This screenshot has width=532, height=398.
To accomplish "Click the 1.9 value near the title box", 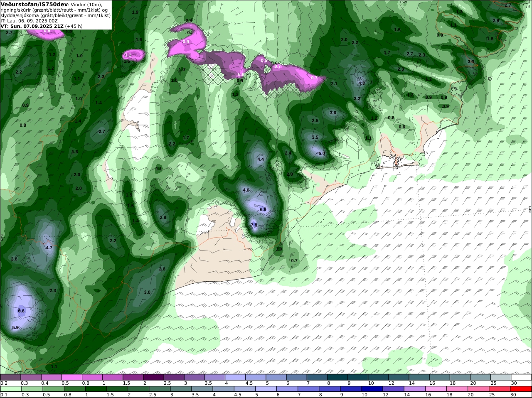I will pyautogui.click(x=135, y=12).
